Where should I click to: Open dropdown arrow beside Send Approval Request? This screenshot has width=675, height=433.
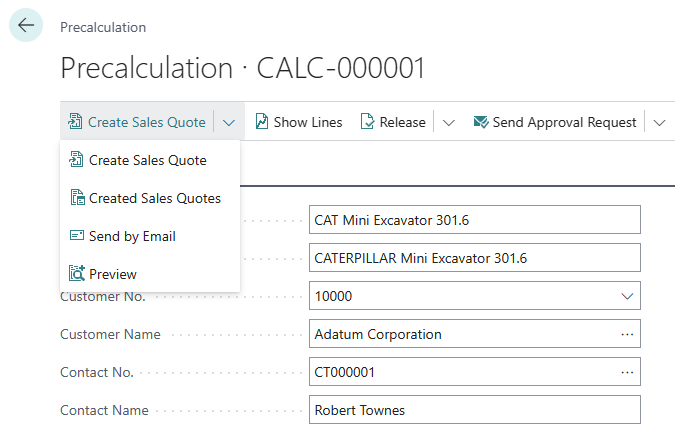(659, 122)
